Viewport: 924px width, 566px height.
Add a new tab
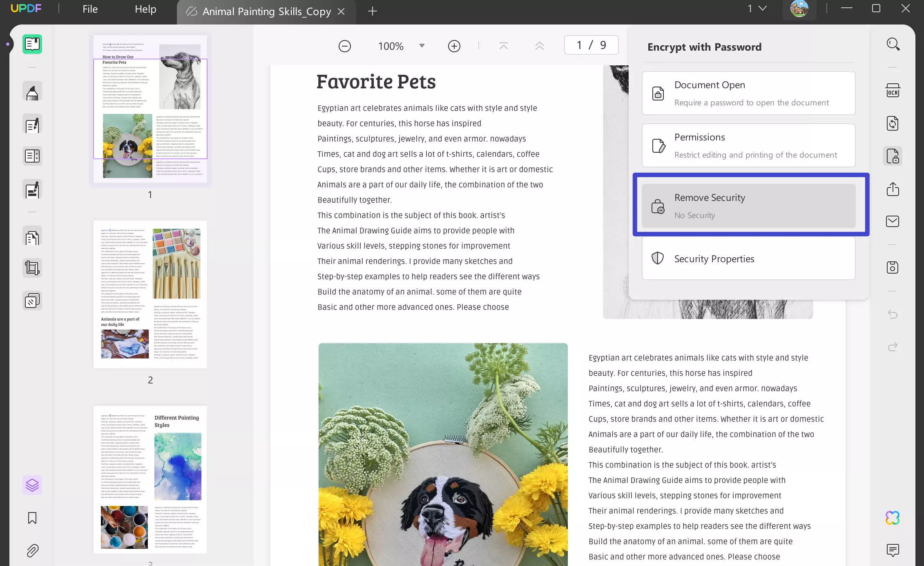(373, 11)
